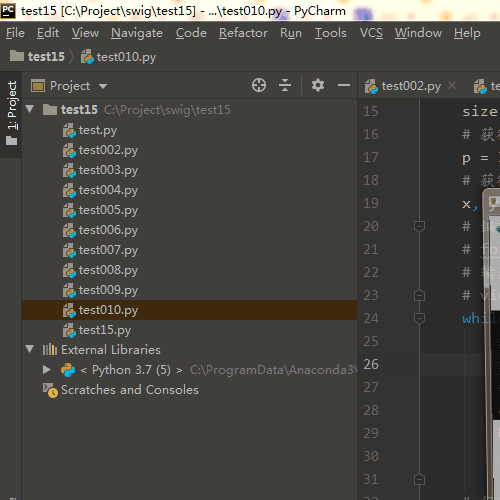Click test15 in the navigation breadcrumb

coord(46,57)
